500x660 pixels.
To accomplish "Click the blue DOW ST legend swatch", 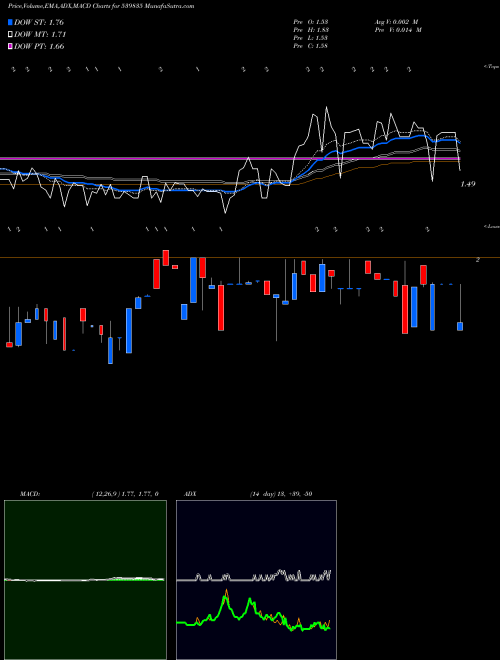I will [10, 22].
